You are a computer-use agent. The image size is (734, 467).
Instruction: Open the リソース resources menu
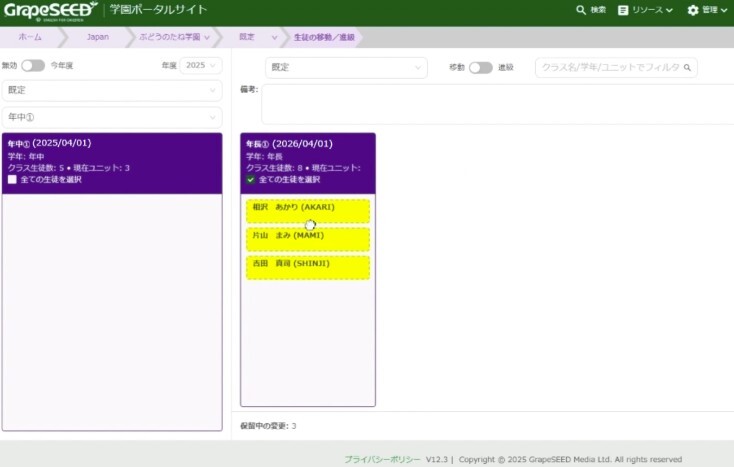[x=645, y=10]
